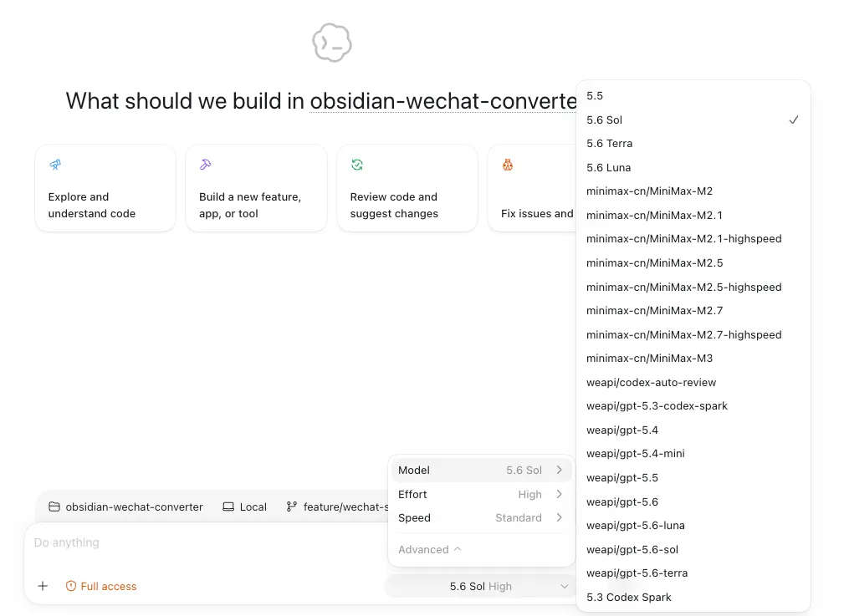Click the folder icon beside obsidian-wechat-converter
The image size is (844, 616).
pyautogui.click(x=54, y=507)
